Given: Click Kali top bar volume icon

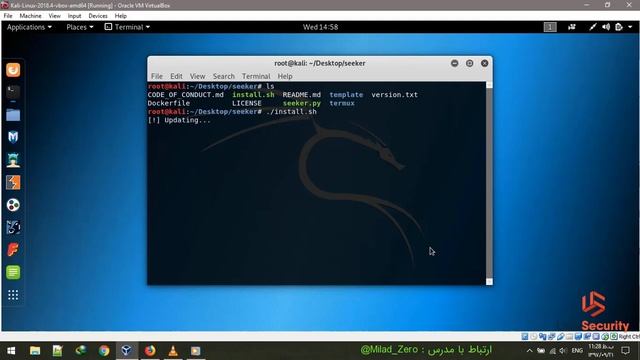Looking at the screenshot, I should (x=606, y=27).
